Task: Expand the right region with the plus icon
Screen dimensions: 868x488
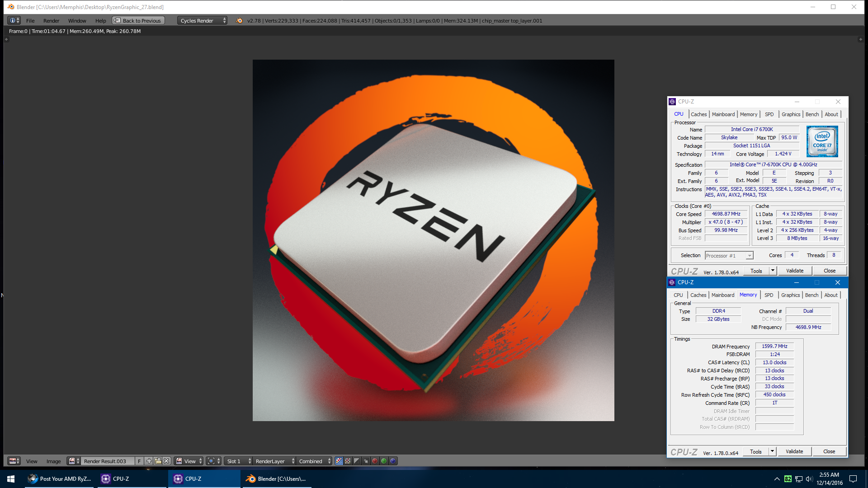Action: pos(860,39)
